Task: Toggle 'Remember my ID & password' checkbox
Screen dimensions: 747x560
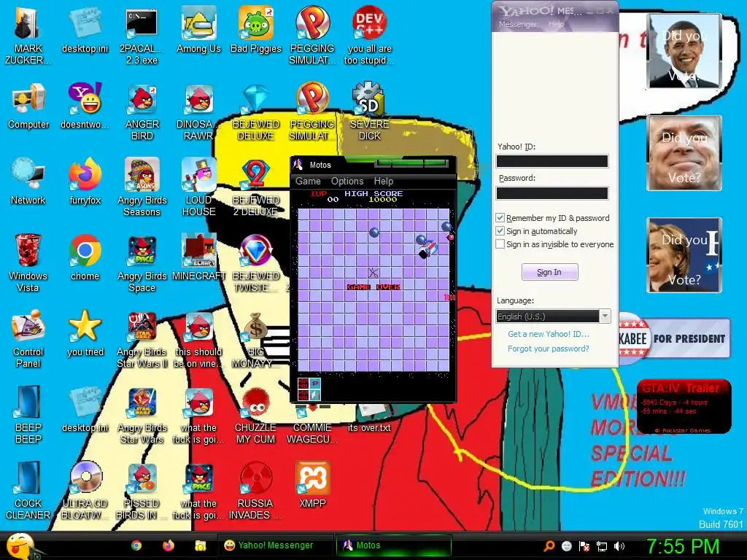Action: 500,218
